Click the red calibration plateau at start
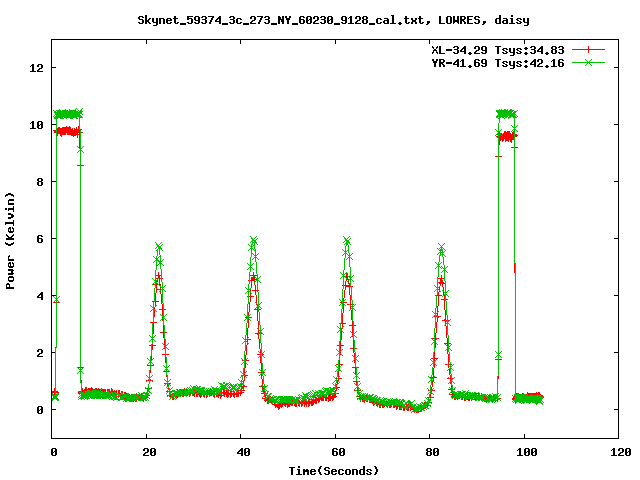 [x=68, y=131]
